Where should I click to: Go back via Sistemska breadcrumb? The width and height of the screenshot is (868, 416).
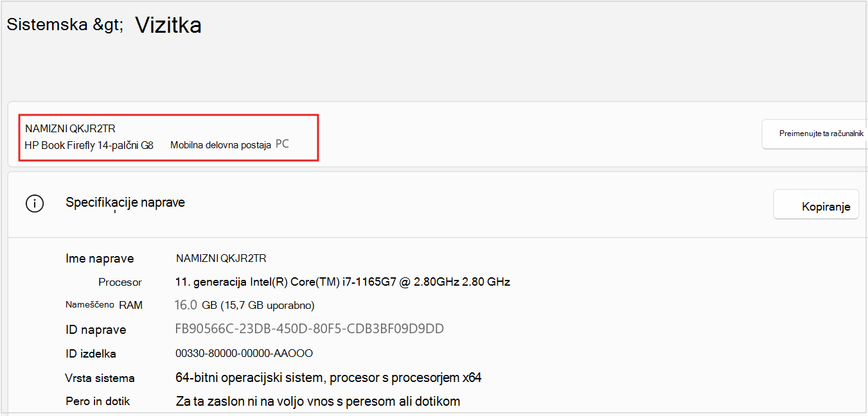(48, 24)
